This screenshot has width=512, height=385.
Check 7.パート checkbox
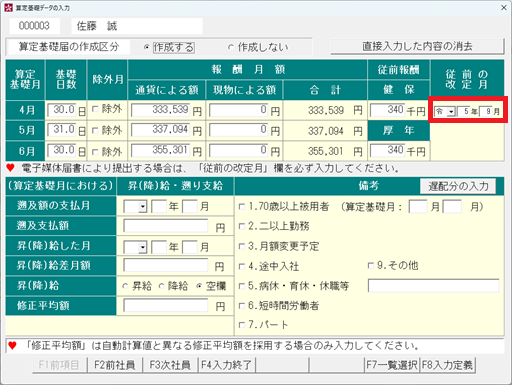pos(242,325)
